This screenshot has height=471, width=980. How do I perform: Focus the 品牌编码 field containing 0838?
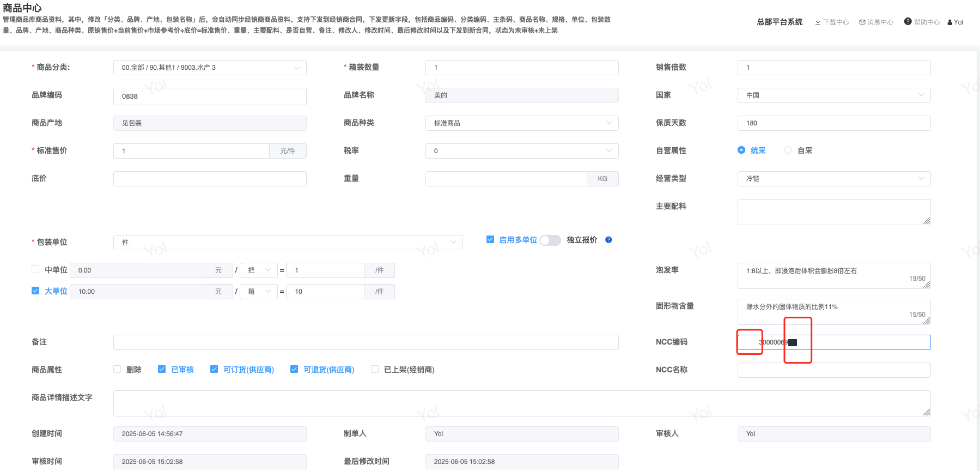(210, 96)
